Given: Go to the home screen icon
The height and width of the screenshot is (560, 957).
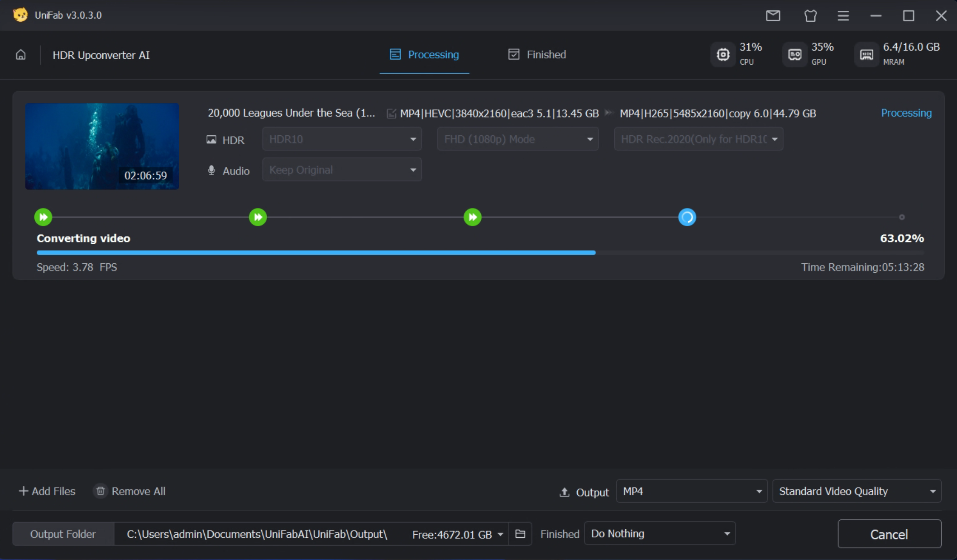Looking at the screenshot, I should click(x=21, y=55).
